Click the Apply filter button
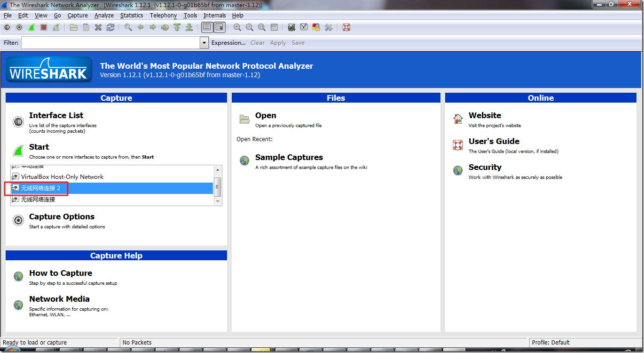Image resolution: width=644 pixels, height=353 pixels. tap(278, 43)
